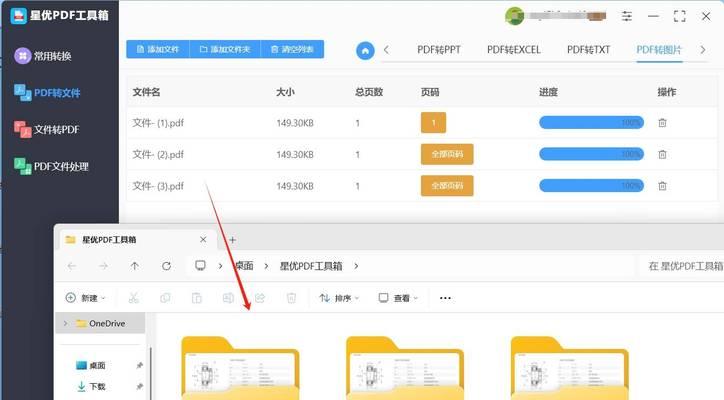Show more conversion tabs with right chevron
Image resolution: width=724 pixels, height=400 pixels.
click(703, 50)
